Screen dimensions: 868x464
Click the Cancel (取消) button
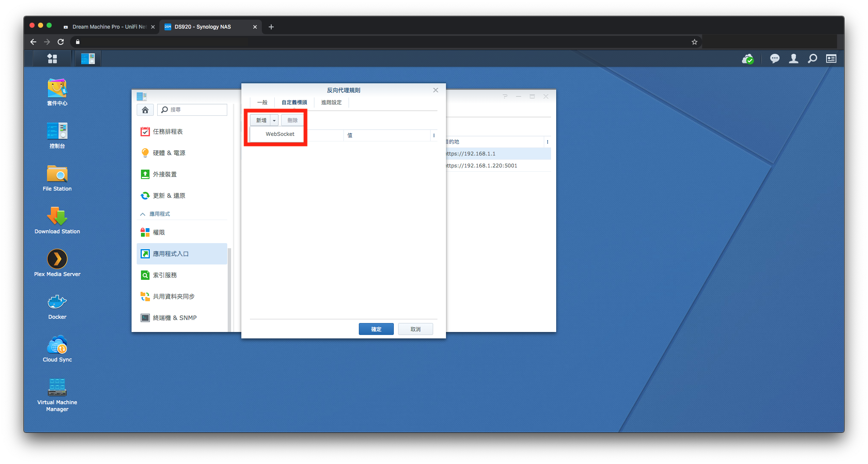point(416,329)
